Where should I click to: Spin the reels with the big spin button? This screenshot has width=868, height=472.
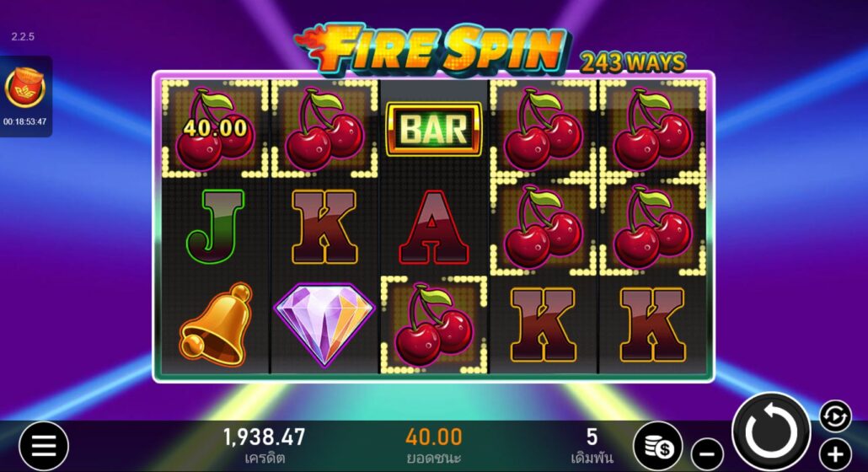click(771, 432)
